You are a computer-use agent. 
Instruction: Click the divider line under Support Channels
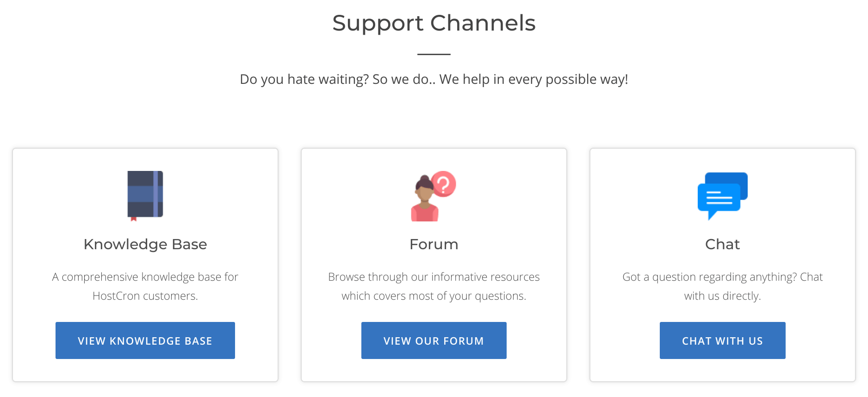pos(434,54)
